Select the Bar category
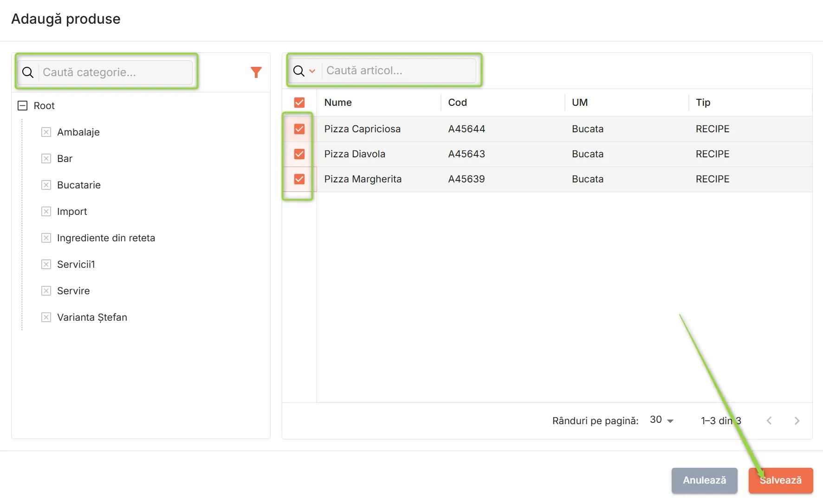Image resolution: width=823 pixels, height=504 pixels. 65,159
